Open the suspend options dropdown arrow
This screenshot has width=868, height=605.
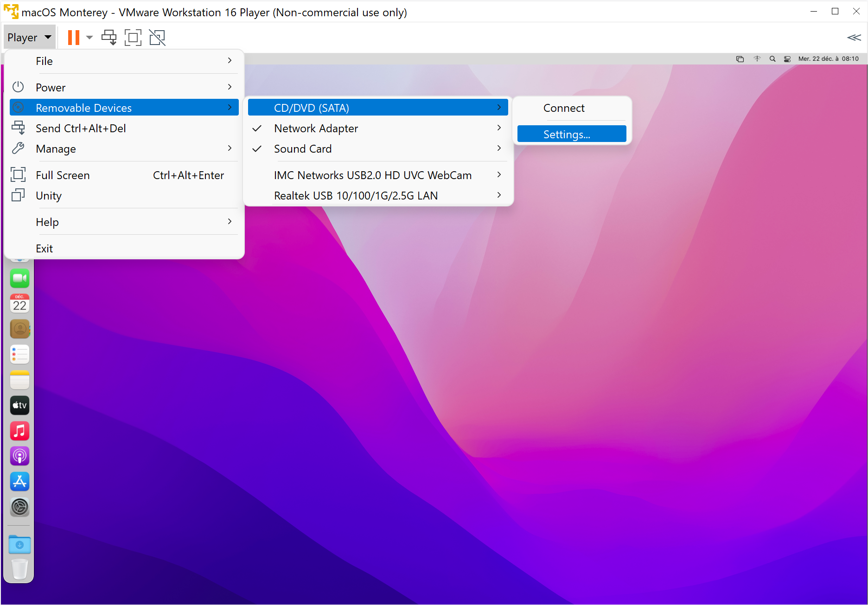(x=89, y=37)
